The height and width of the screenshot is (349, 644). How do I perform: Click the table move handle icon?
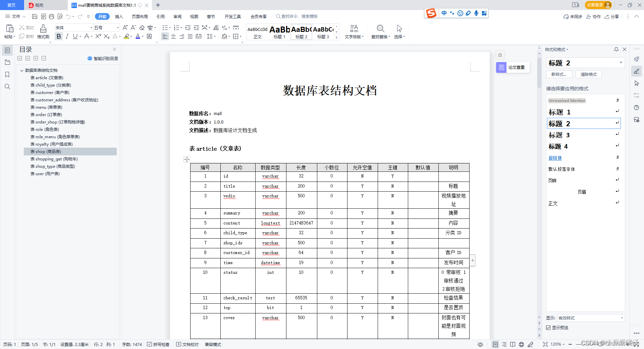pyautogui.click(x=187, y=159)
